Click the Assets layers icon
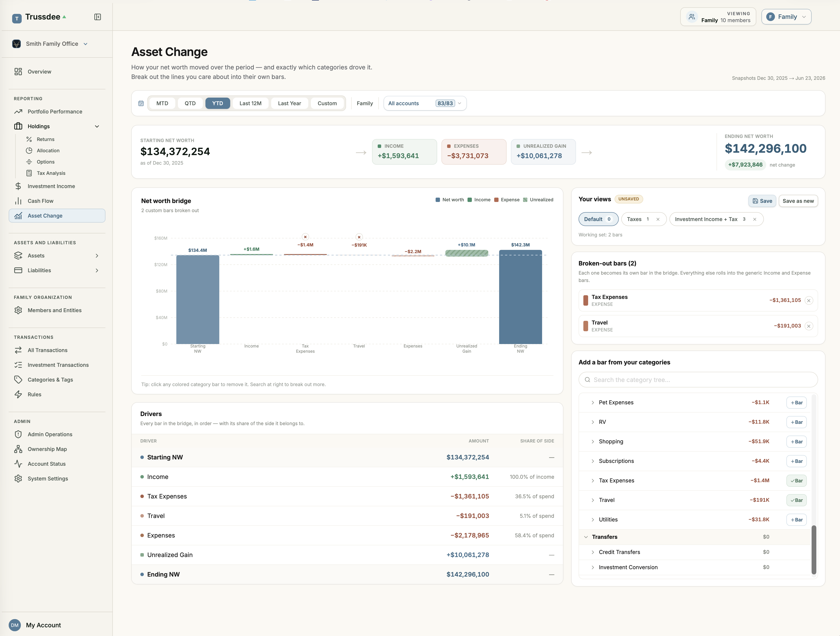 point(18,256)
